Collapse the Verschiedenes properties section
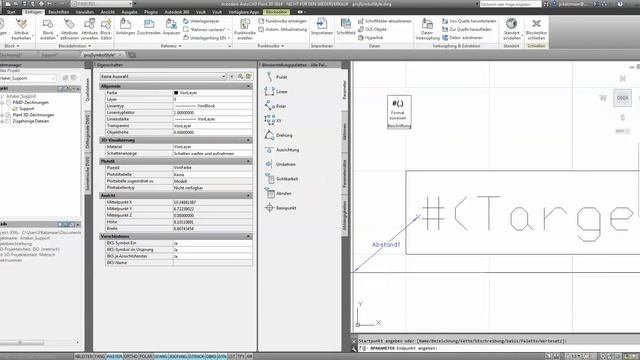Viewport: 640px width, 360px height. point(248,236)
